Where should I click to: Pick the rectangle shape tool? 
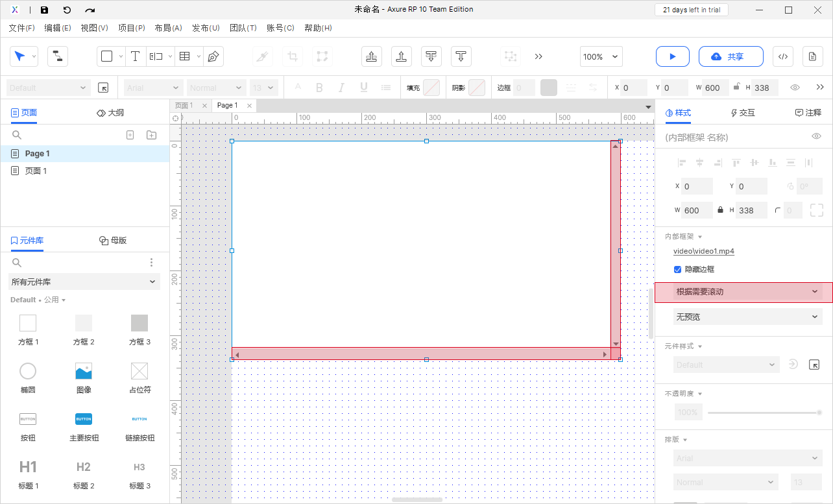click(x=107, y=56)
